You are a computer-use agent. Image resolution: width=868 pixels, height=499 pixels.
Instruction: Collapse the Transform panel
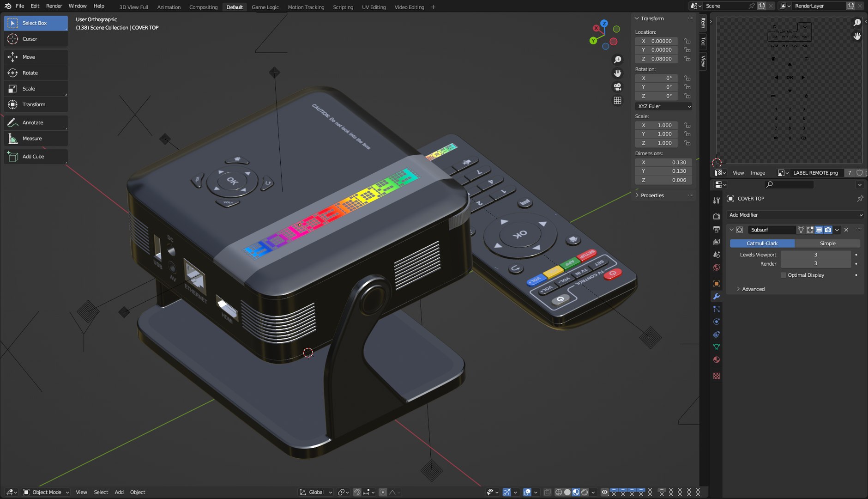pyautogui.click(x=652, y=18)
